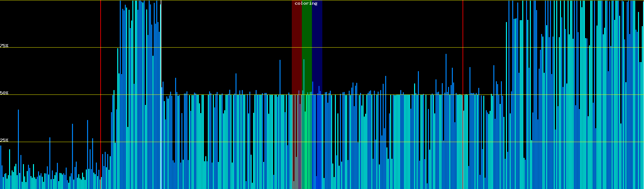Viewport: 644px width, 189px height.
Task: Click the 75% axis label
Action: pos(4,46)
